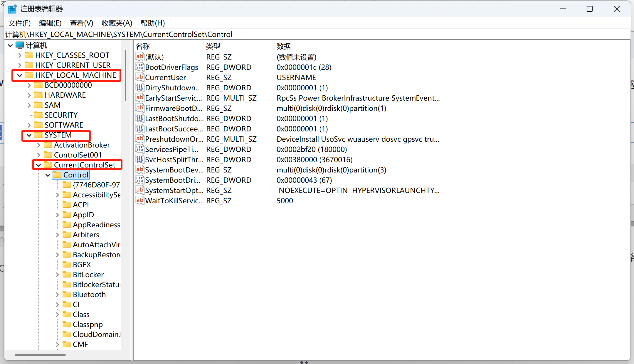The height and width of the screenshot is (364, 634).
Task: Expand the HKEY_CLASSES_ROOT key
Action: click(20, 55)
